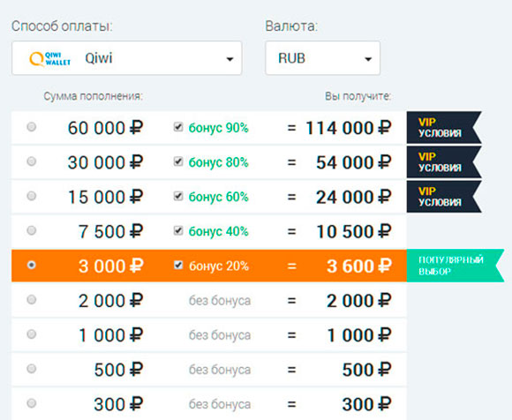Choose the 2 000 ₽ radio option
512x420 pixels.
(32, 300)
